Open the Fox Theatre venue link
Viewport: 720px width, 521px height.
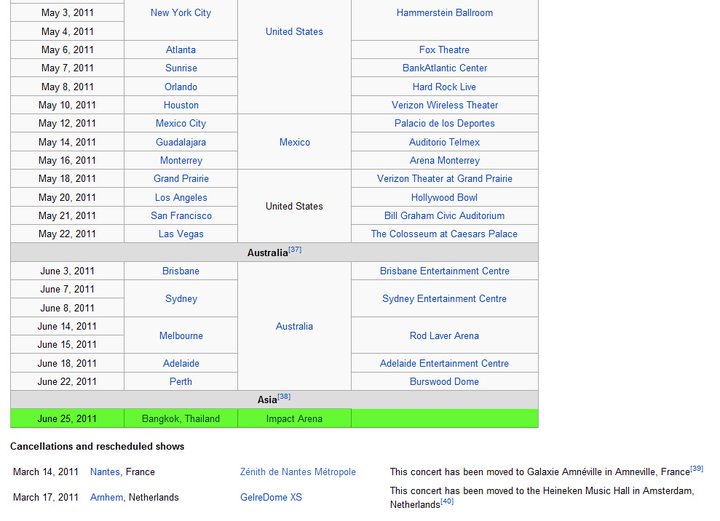[444, 50]
